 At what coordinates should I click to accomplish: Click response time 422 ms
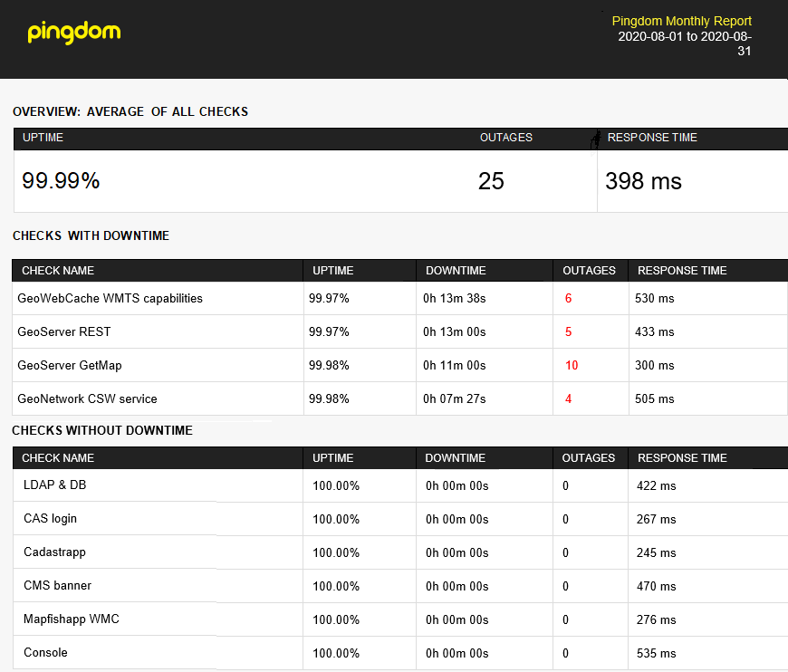[657, 486]
